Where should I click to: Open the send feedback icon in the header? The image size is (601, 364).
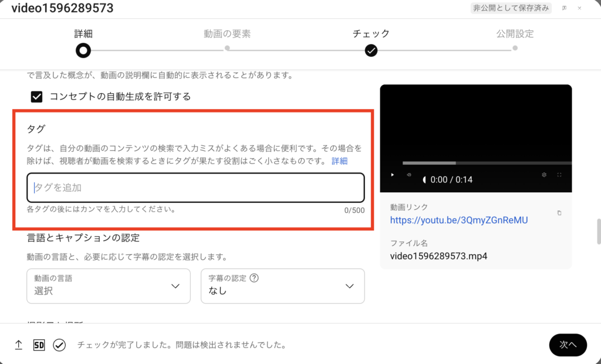(x=564, y=8)
